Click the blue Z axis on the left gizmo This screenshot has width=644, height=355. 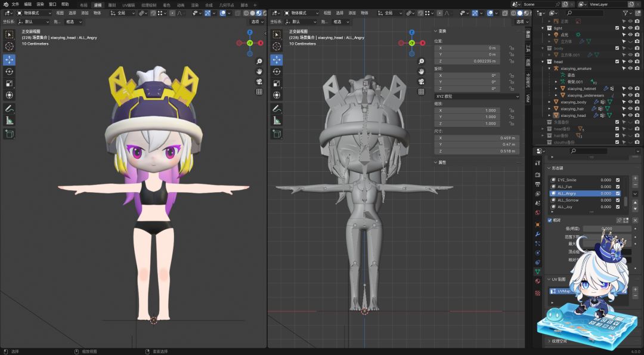coord(250,32)
